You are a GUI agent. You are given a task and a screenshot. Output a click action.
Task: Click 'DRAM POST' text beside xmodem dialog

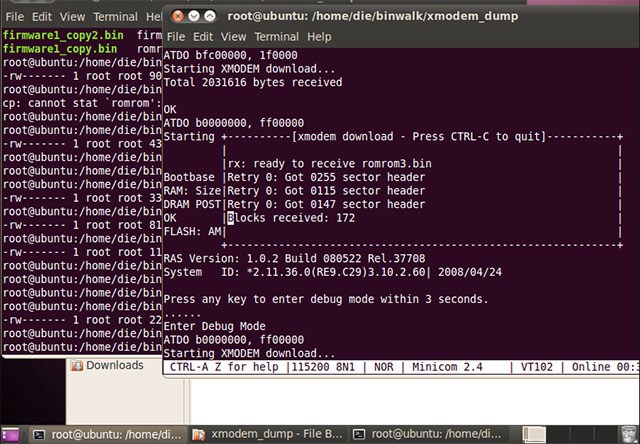pos(192,204)
